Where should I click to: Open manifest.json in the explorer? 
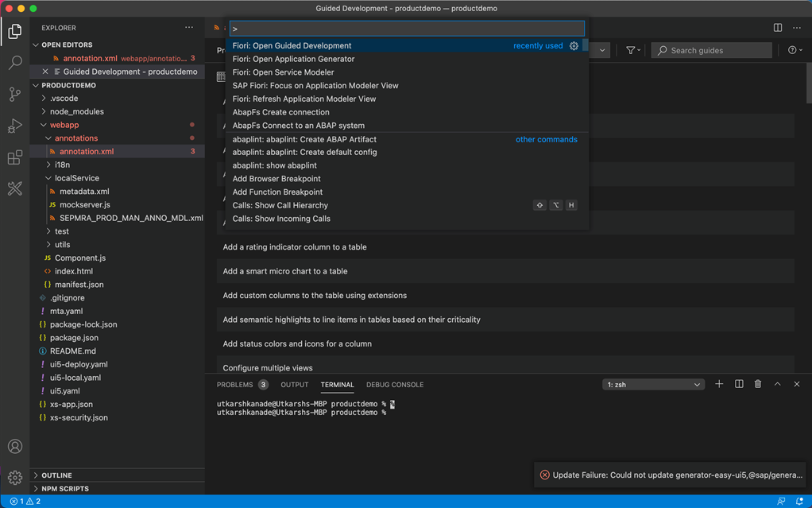79,285
